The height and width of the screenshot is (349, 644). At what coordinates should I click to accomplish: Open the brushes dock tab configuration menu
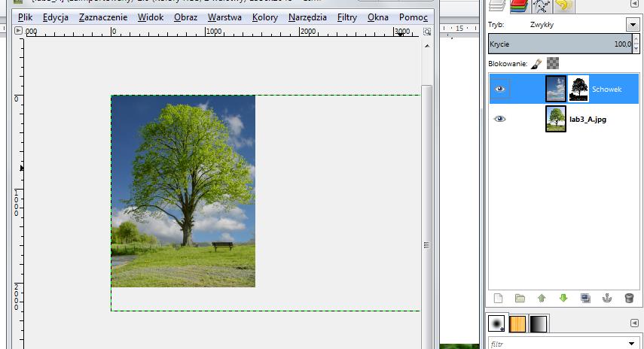tap(634, 323)
